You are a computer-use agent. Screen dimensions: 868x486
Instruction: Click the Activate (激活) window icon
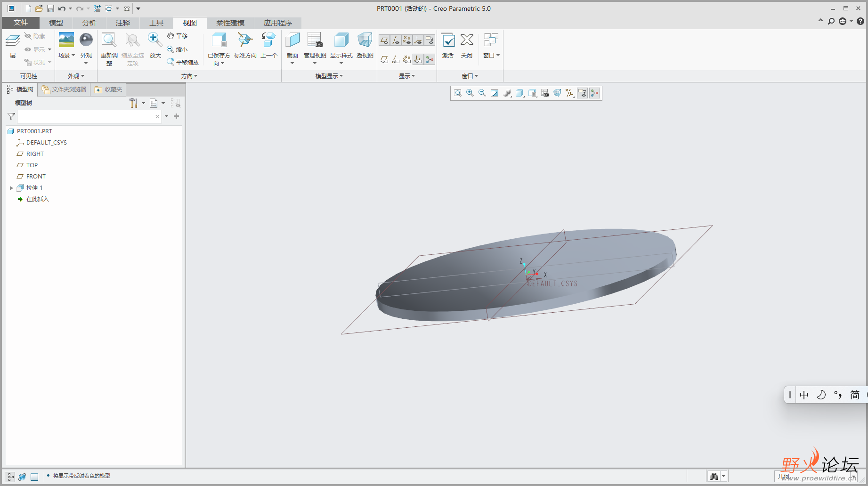click(x=447, y=41)
